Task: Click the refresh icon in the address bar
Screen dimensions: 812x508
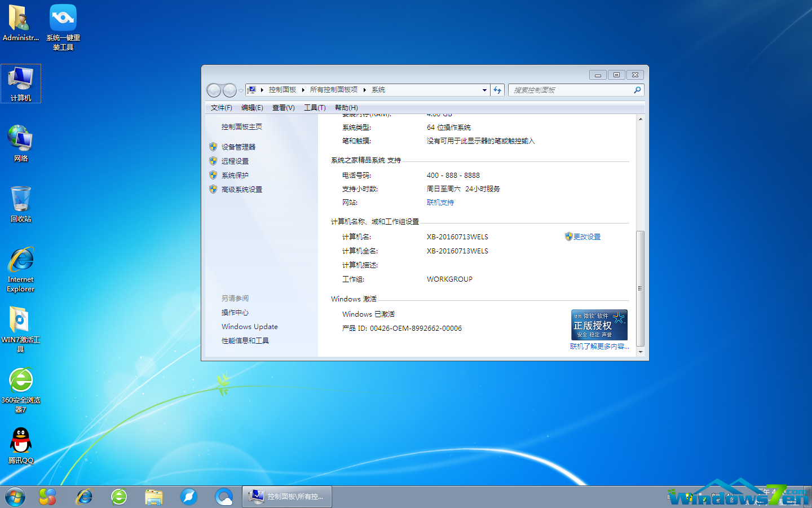Action: (x=497, y=90)
